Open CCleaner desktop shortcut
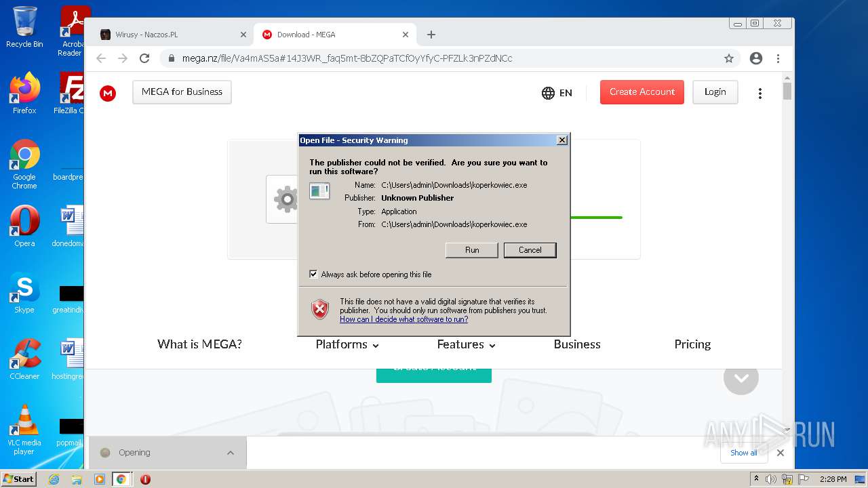Image resolution: width=868 pixels, height=488 pixels. [x=24, y=359]
